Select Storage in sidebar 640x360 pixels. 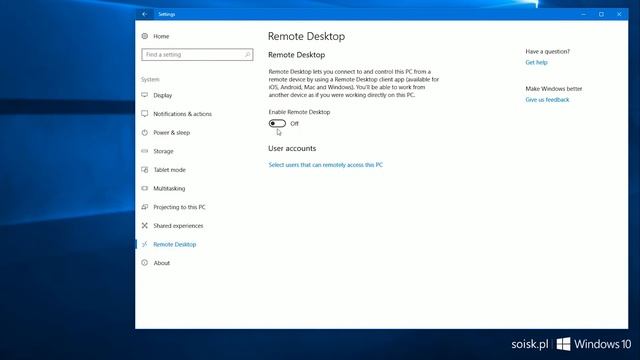(163, 151)
